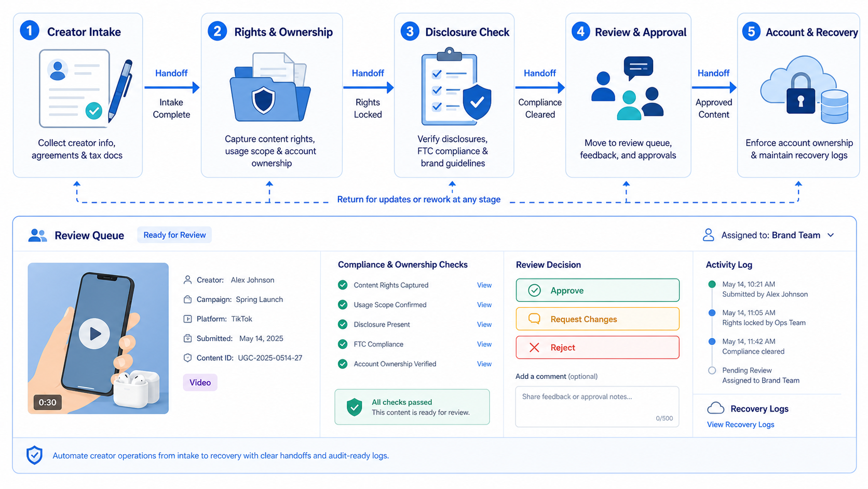Select the Submitted by Alex Johnson log marker

click(x=712, y=284)
